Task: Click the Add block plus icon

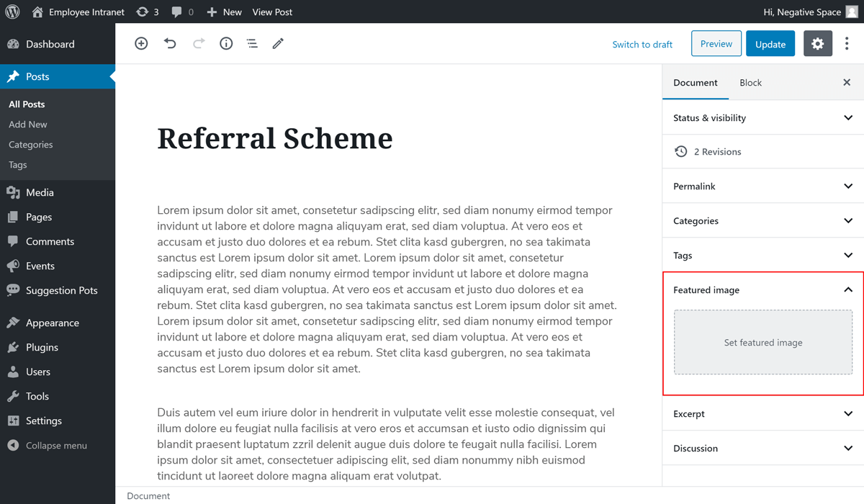Action: pos(141,44)
